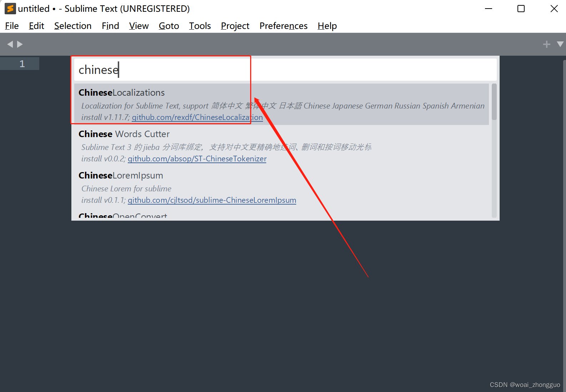This screenshot has height=392, width=566.
Task: Open github.com/rexdf/ChineseLocalization link
Action: (197, 117)
